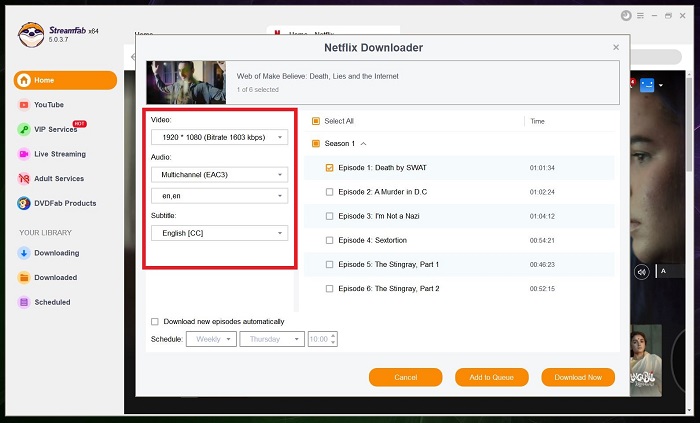The image size is (700, 423).
Task: Click the VIP Services key icon
Action: point(24,129)
